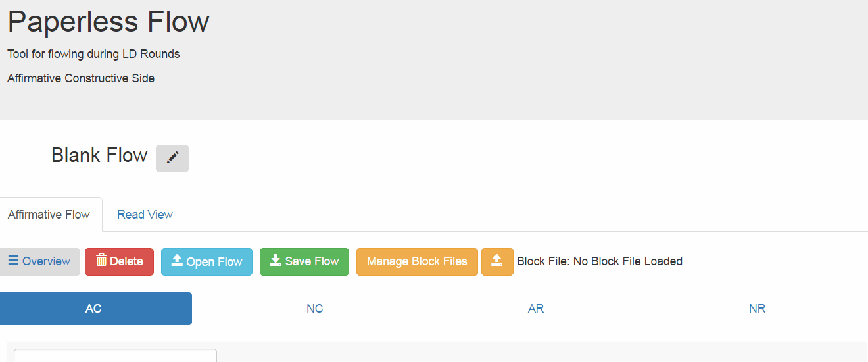Click the Blank Flow title text

(99, 155)
